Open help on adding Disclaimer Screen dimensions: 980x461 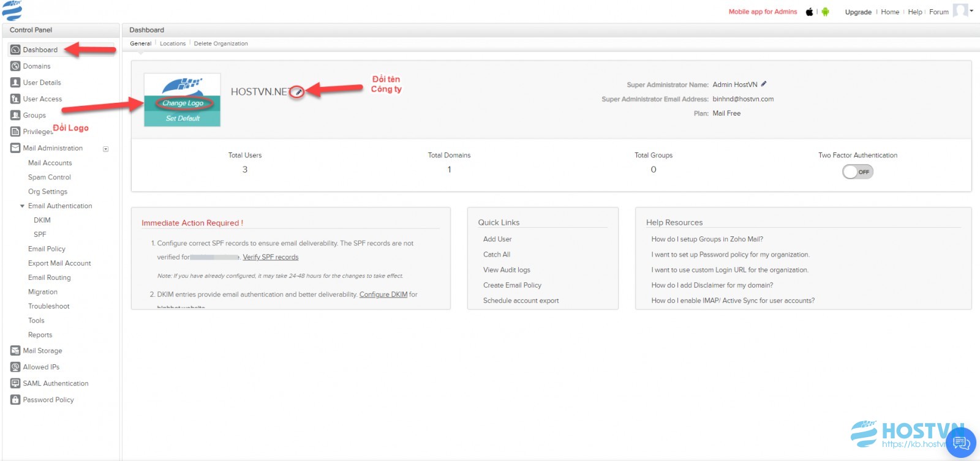712,285
